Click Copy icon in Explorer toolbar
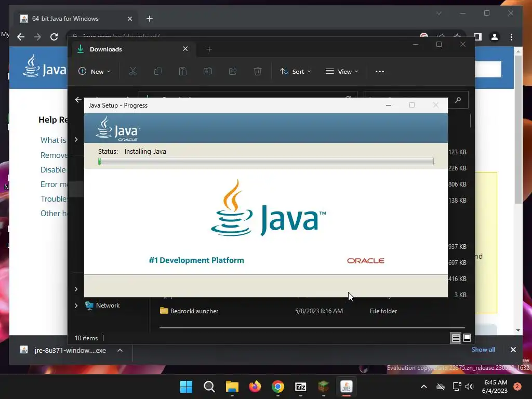 point(158,71)
